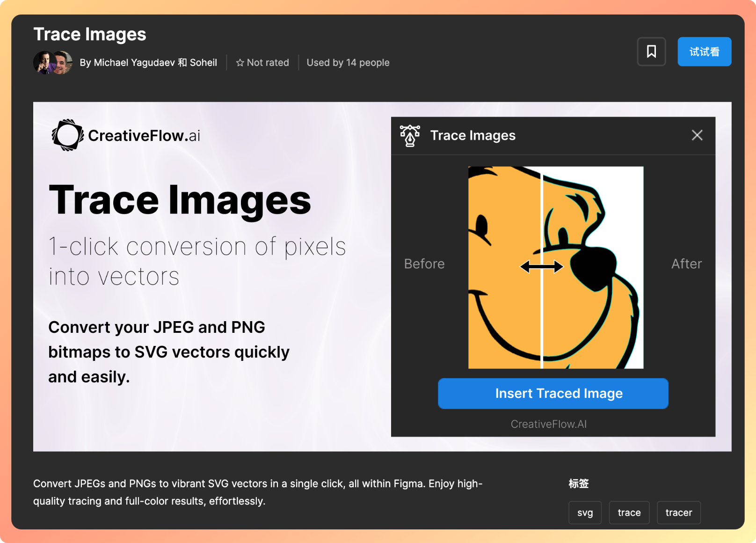Click the before/after comparison slider handle

(542, 267)
